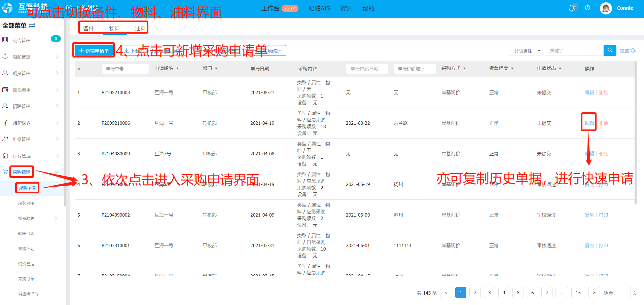The image size is (644, 305).
Task: Click the 申请单号 filter input
Action: point(125,69)
